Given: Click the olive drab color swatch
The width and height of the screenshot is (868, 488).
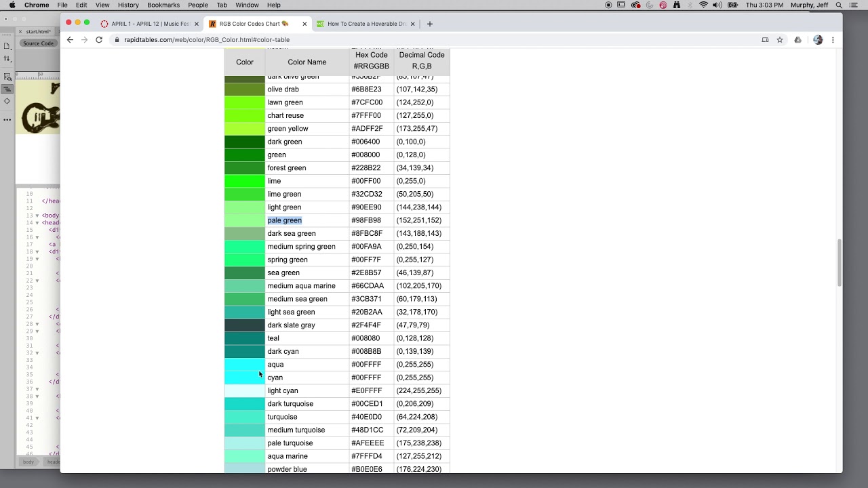Looking at the screenshot, I should [x=245, y=89].
